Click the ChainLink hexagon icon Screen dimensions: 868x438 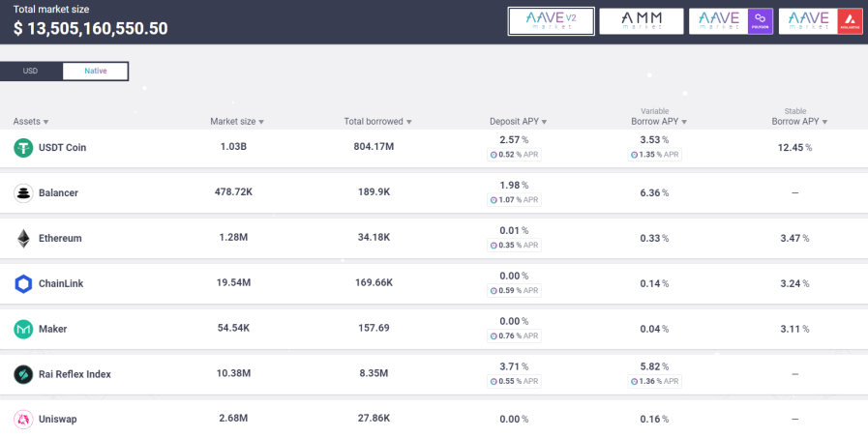[x=23, y=283]
